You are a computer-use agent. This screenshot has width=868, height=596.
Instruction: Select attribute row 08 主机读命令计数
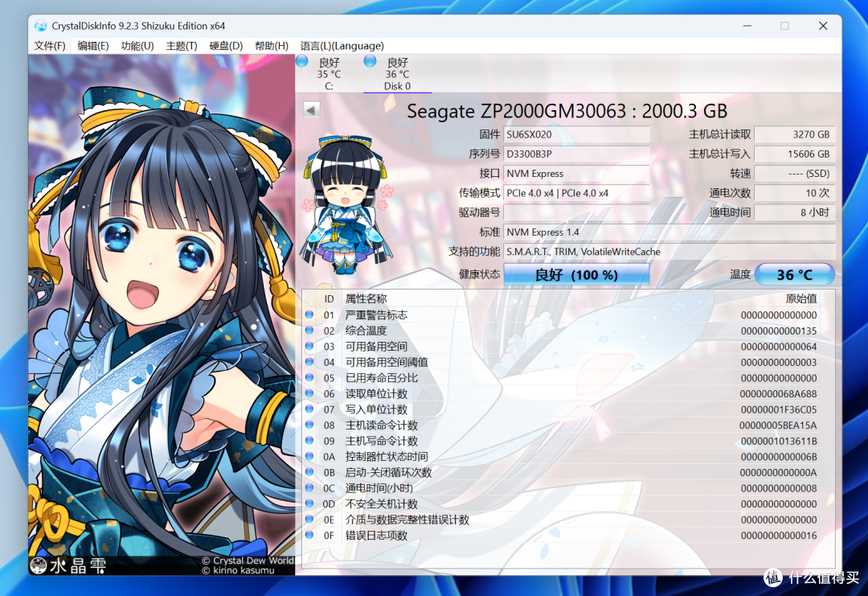561,425
